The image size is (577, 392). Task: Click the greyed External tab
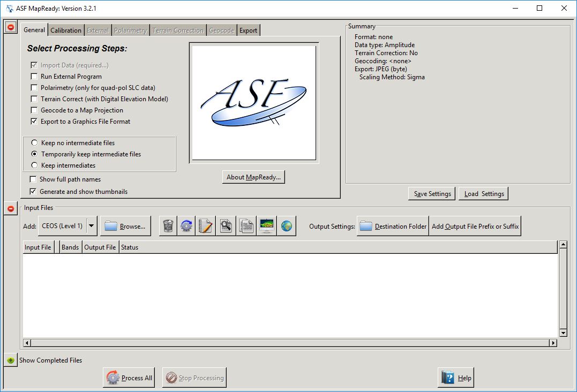(x=98, y=30)
